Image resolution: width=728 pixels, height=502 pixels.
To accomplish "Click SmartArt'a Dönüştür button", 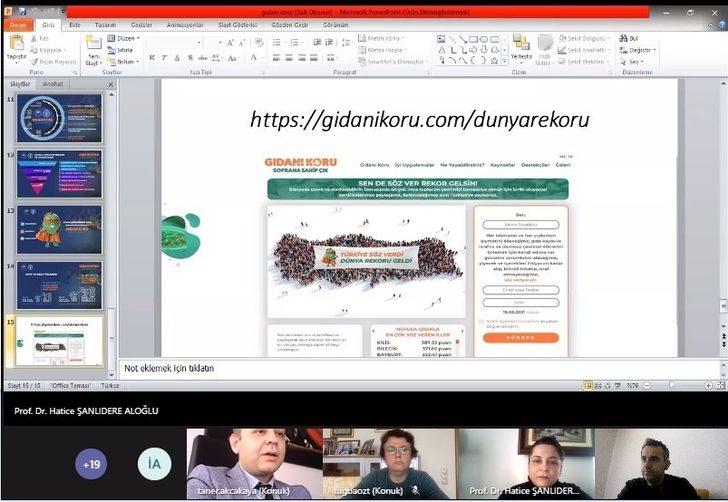I will (x=391, y=61).
